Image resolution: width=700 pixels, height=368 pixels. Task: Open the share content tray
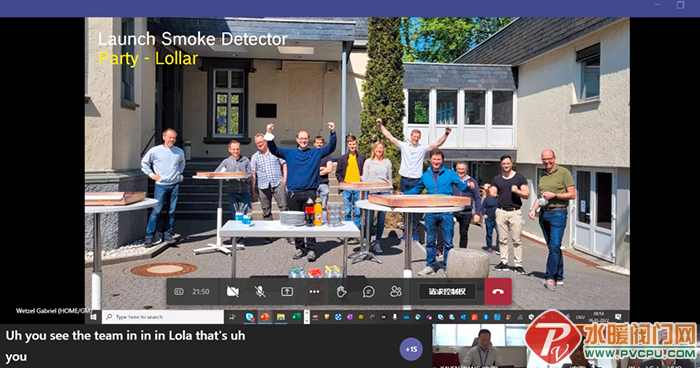coord(287,292)
